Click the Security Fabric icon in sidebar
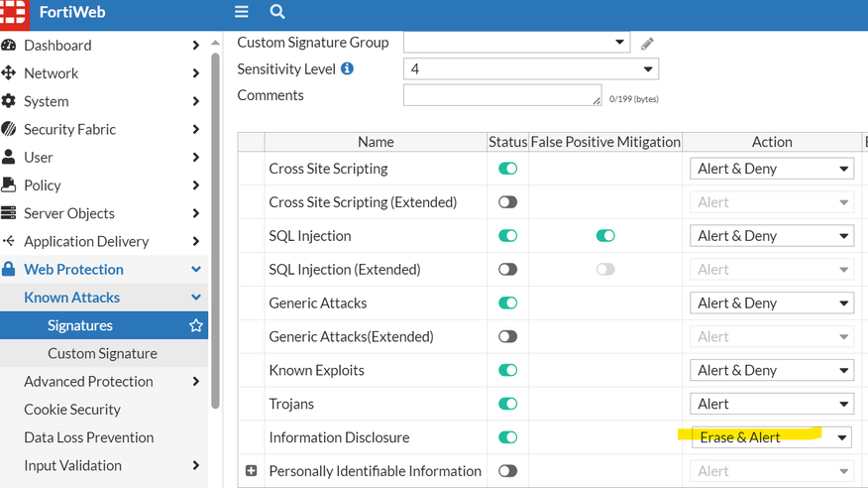The height and width of the screenshot is (488, 868). tap(9, 129)
